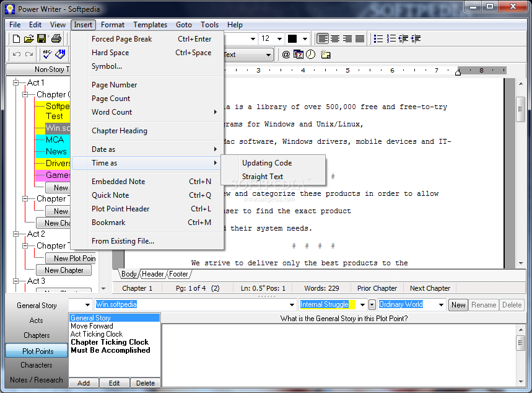The height and width of the screenshot is (393, 532).
Task: Select Quick Note menu entry
Action: coord(147,195)
